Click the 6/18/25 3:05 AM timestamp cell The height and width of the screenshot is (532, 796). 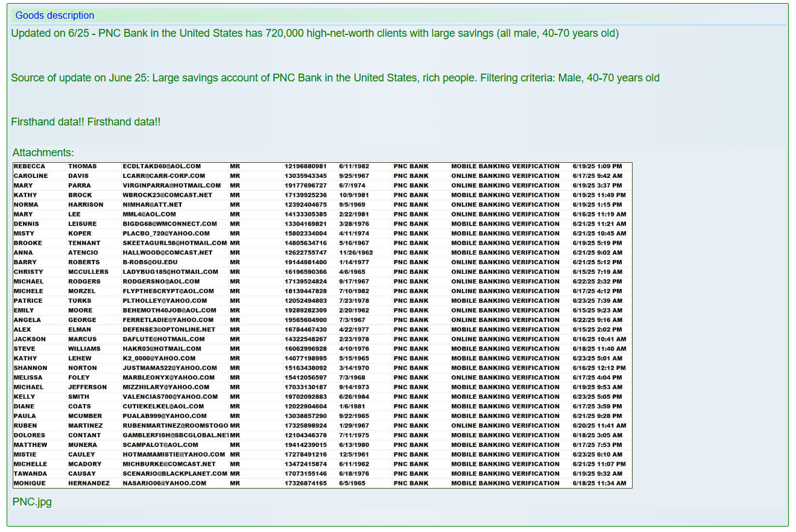click(597, 435)
